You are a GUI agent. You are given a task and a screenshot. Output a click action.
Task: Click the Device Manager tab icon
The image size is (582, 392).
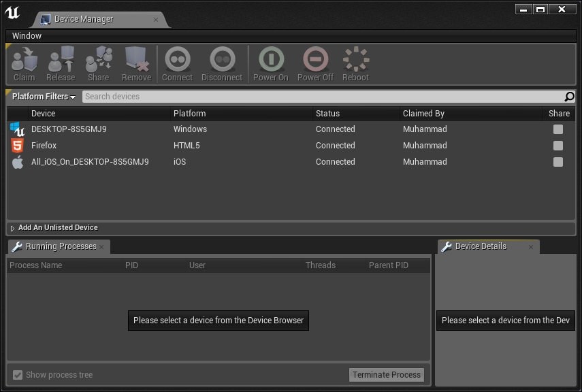tap(46, 19)
